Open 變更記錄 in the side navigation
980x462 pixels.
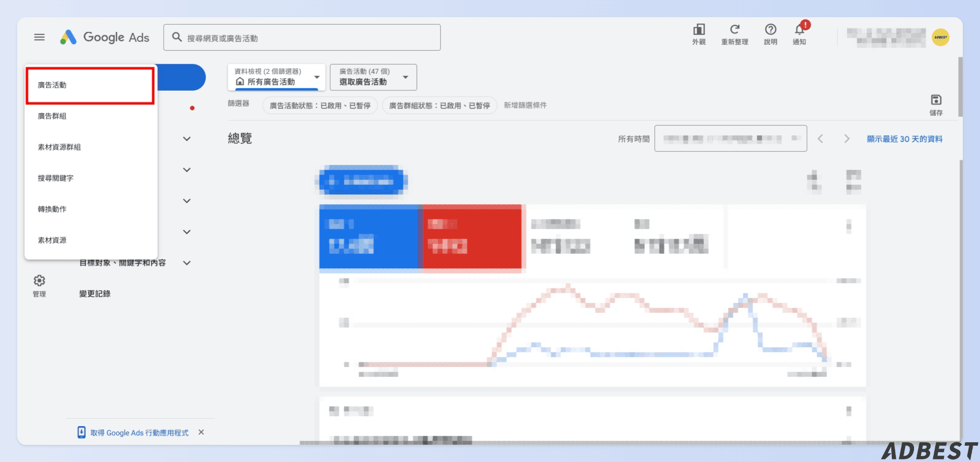(x=95, y=294)
